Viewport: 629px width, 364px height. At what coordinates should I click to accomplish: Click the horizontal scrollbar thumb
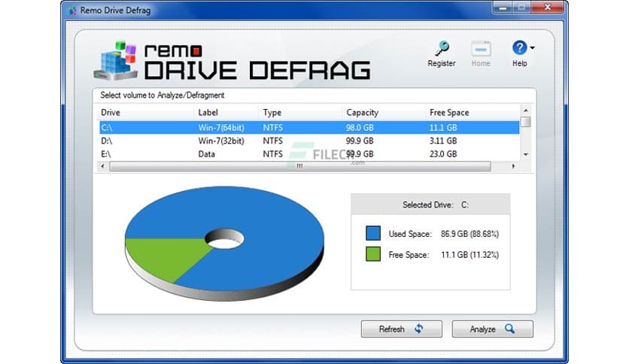point(300,166)
